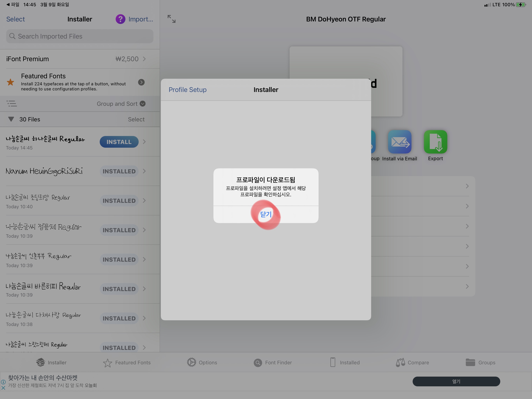532x399 pixels.
Task: Open the Compare tab
Action: pos(412,362)
